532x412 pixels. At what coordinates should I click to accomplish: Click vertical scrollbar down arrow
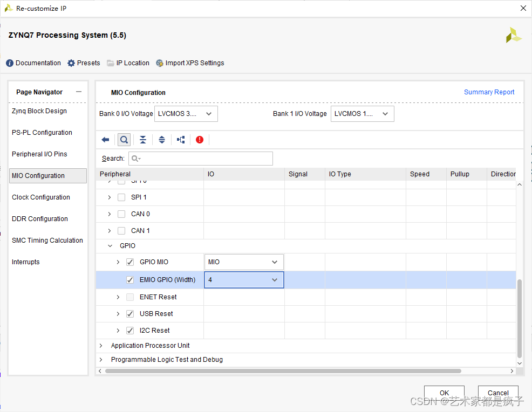pos(520,363)
